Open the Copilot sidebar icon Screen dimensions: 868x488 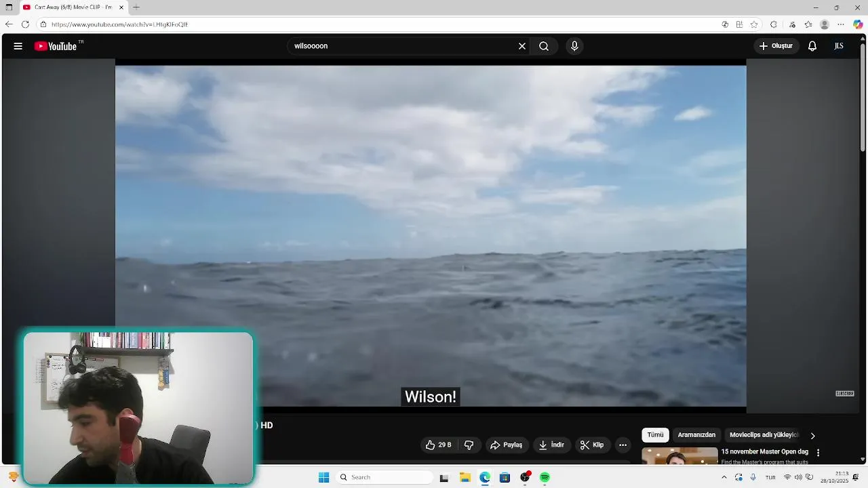858,24
